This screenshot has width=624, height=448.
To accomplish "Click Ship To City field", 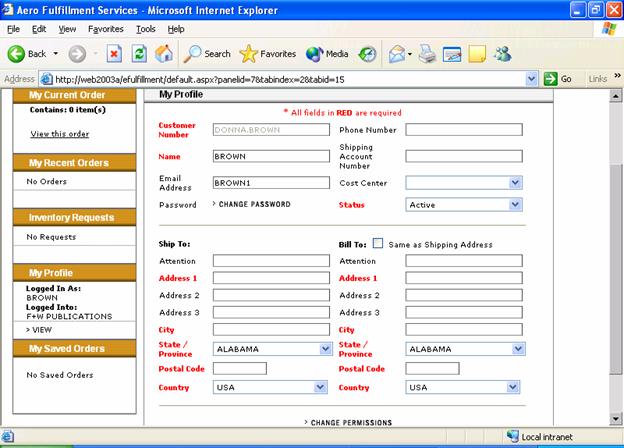I will (x=271, y=329).
